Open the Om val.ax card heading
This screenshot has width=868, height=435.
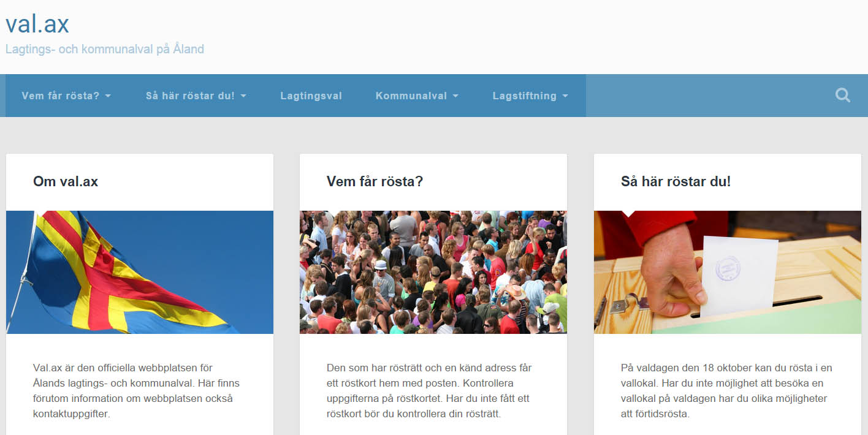coord(66,181)
